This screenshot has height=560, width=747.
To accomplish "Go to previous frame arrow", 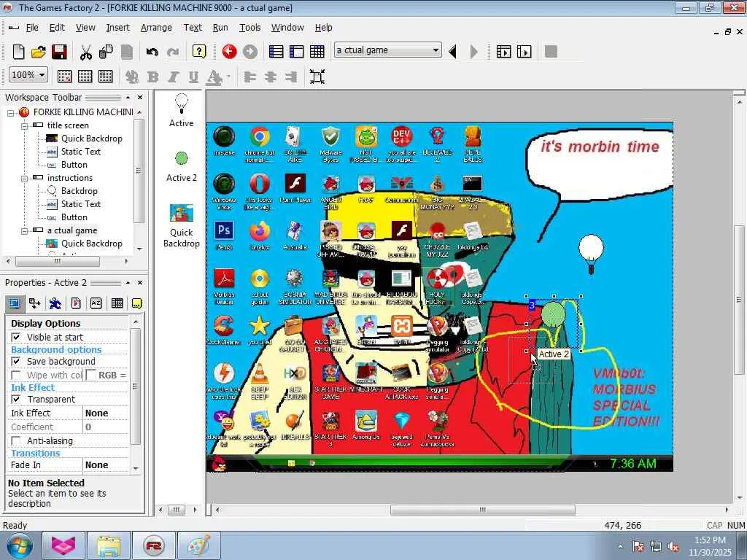I will point(452,52).
